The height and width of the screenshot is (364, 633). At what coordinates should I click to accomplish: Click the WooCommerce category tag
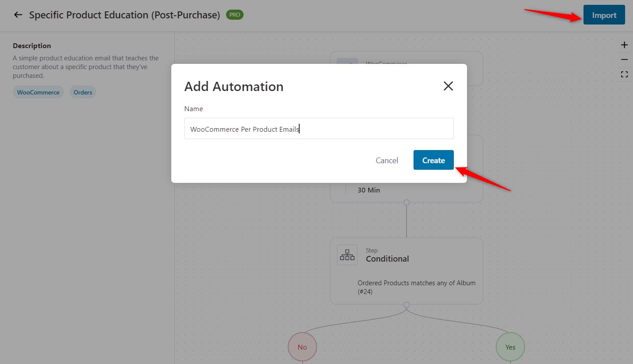pyautogui.click(x=38, y=92)
